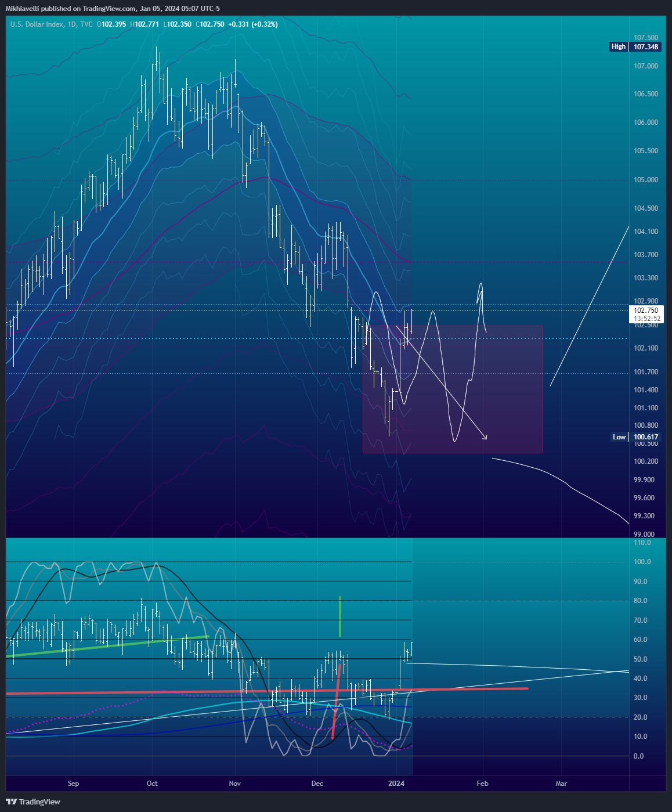Click the 'Feb' label on the time axis
The image size is (672, 812).
[482, 784]
